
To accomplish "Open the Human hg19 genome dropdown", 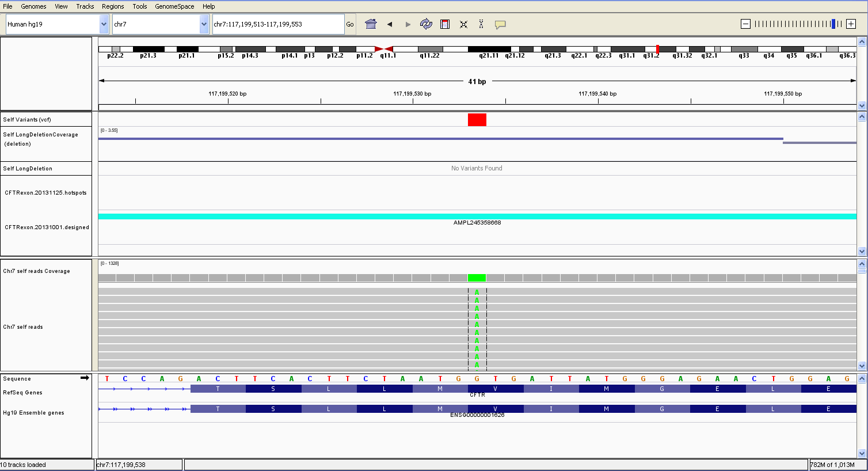I will click(x=104, y=24).
